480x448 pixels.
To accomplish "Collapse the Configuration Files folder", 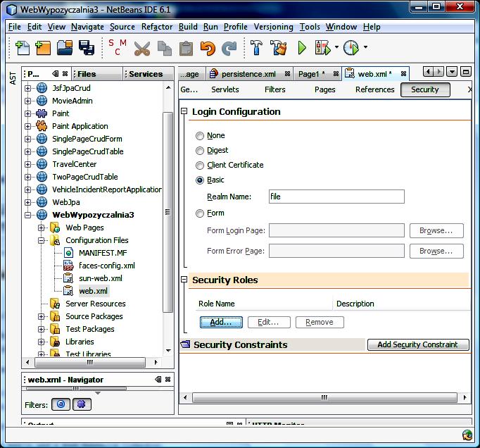I will click(x=41, y=240).
